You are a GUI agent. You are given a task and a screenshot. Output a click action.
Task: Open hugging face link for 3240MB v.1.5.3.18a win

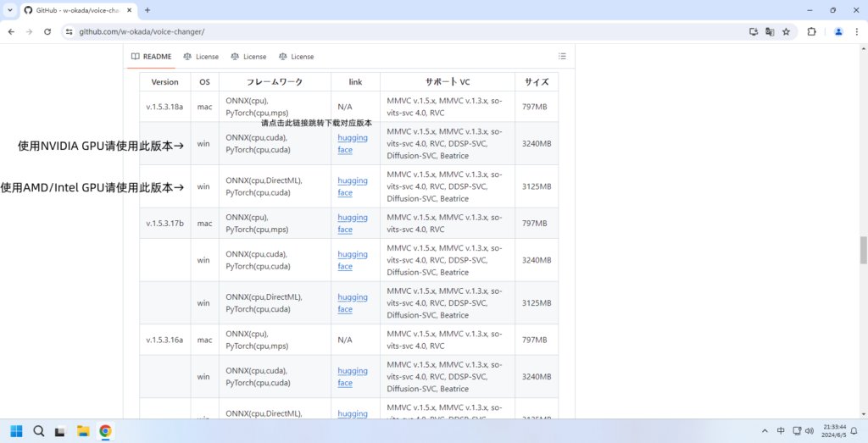click(x=353, y=144)
